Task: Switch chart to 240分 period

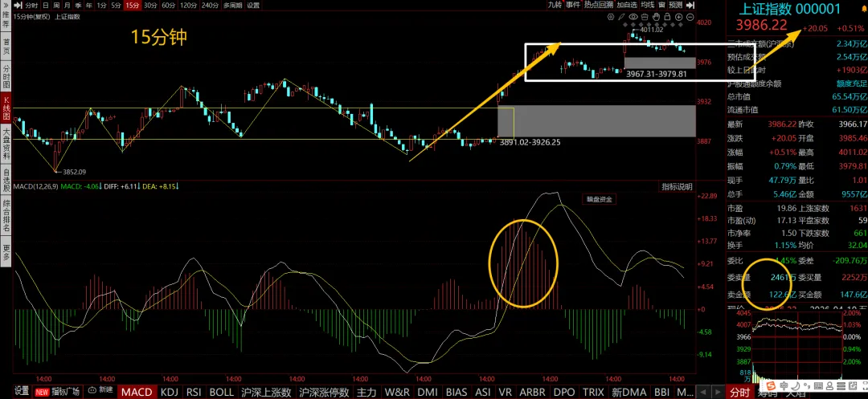Action: (210, 5)
